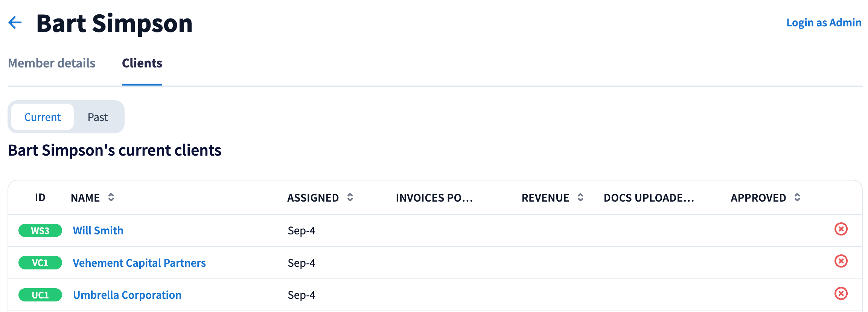Unassign Umbrella Corporation via red X icon
Image resolution: width=868 pixels, height=312 pixels.
point(841,294)
